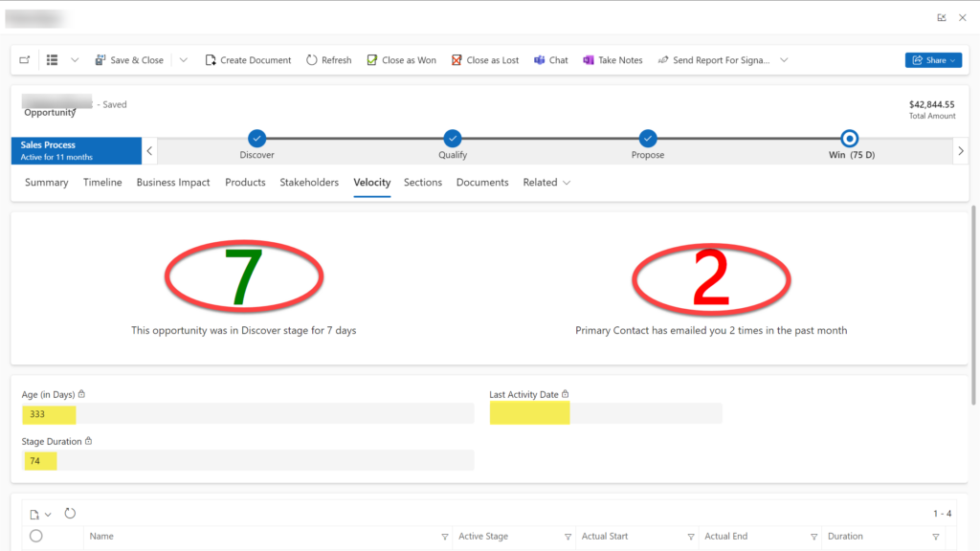Click lock icon beside Last Activity Date

click(565, 394)
